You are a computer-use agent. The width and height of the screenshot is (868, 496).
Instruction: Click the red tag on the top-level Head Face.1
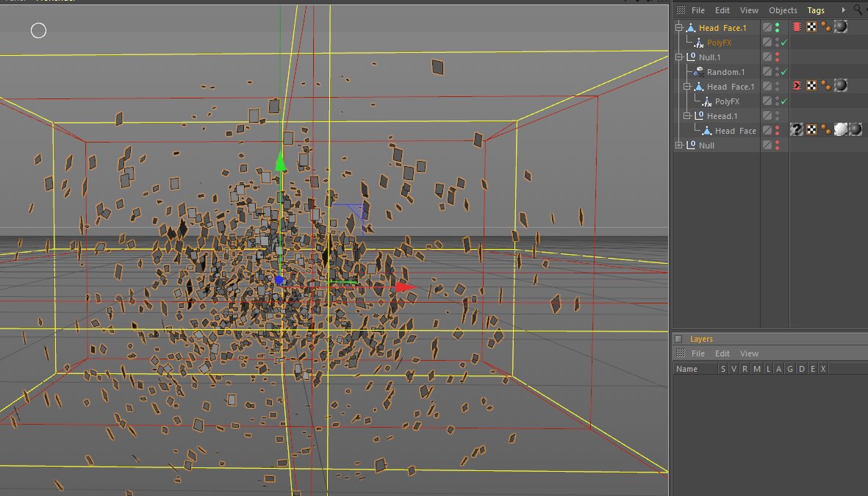(x=797, y=26)
